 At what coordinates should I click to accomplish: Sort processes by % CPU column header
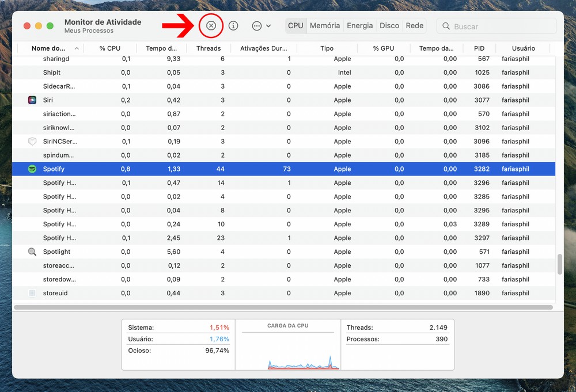click(x=110, y=48)
